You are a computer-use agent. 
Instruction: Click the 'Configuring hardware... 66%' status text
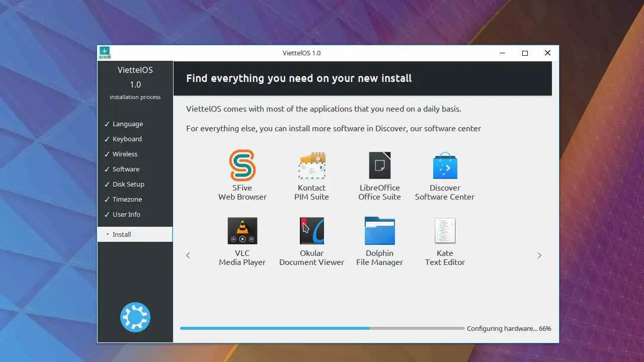tap(509, 328)
